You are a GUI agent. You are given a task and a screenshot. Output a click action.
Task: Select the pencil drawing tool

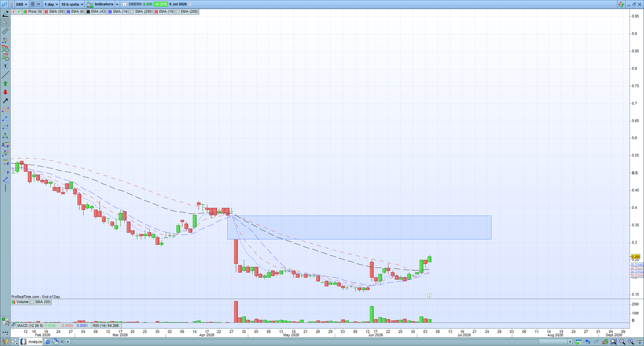5,13
